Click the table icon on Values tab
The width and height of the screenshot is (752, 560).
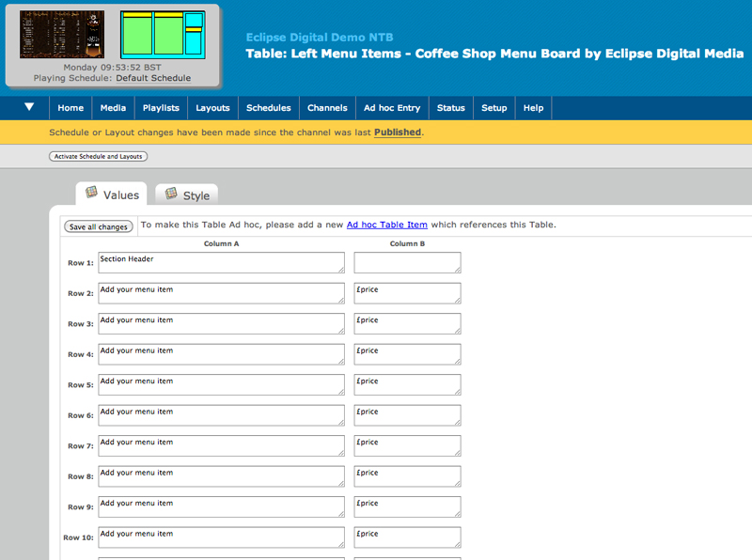pos(91,193)
